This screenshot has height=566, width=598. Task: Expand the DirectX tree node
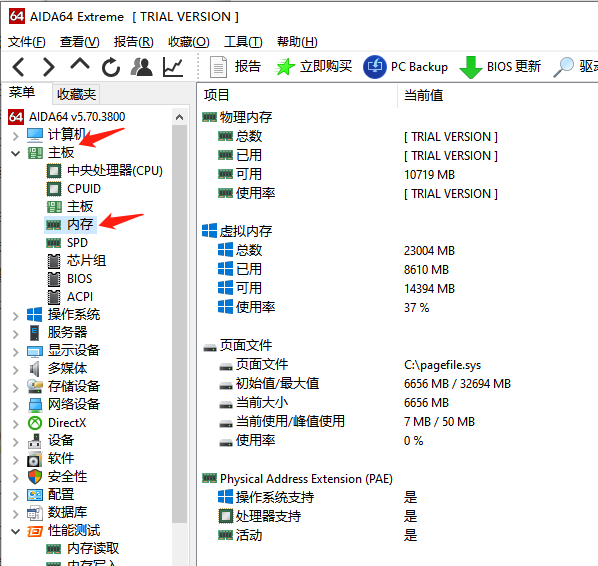coord(16,424)
